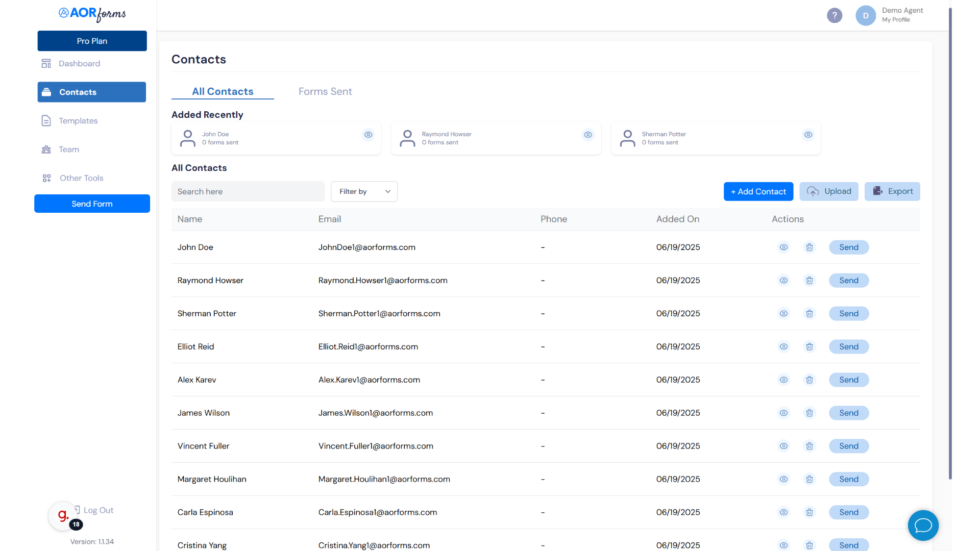
Task: View Raymond Howser recent card eye icon
Action: click(x=588, y=135)
